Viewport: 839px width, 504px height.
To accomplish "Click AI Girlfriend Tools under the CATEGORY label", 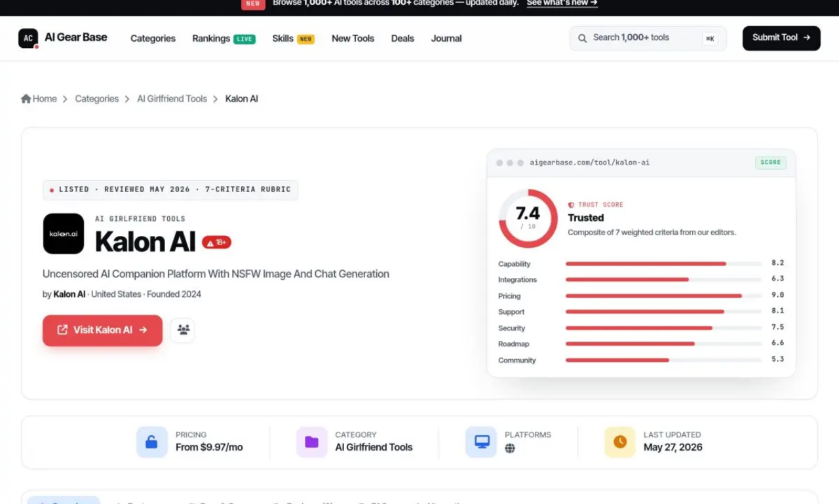I will click(374, 448).
